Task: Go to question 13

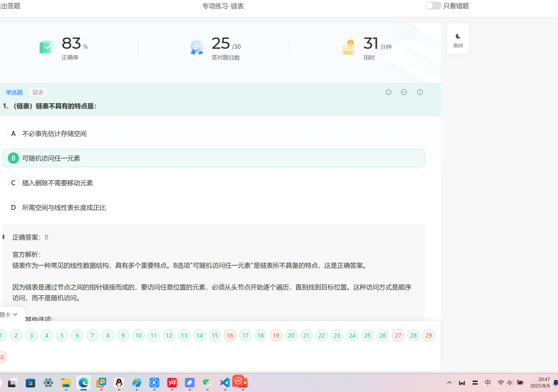Action: [x=184, y=335]
